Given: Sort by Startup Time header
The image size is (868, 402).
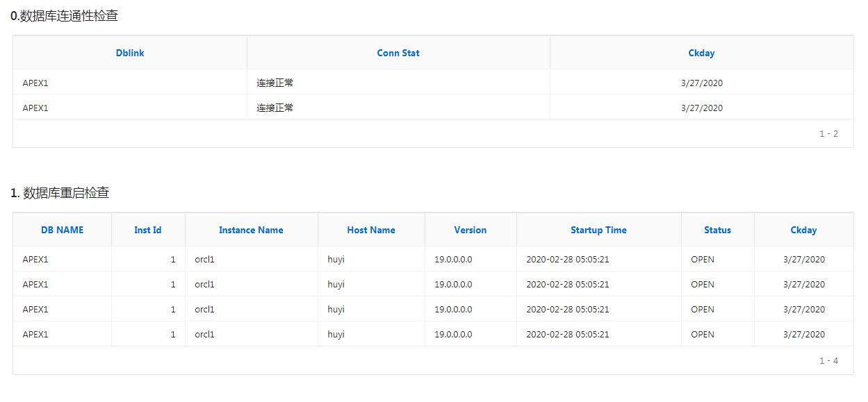Looking at the screenshot, I should (x=598, y=230).
